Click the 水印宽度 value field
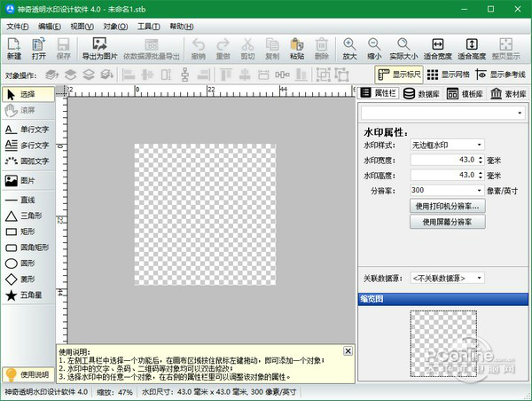Viewport: 532px width, 401px height. pyautogui.click(x=442, y=160)
